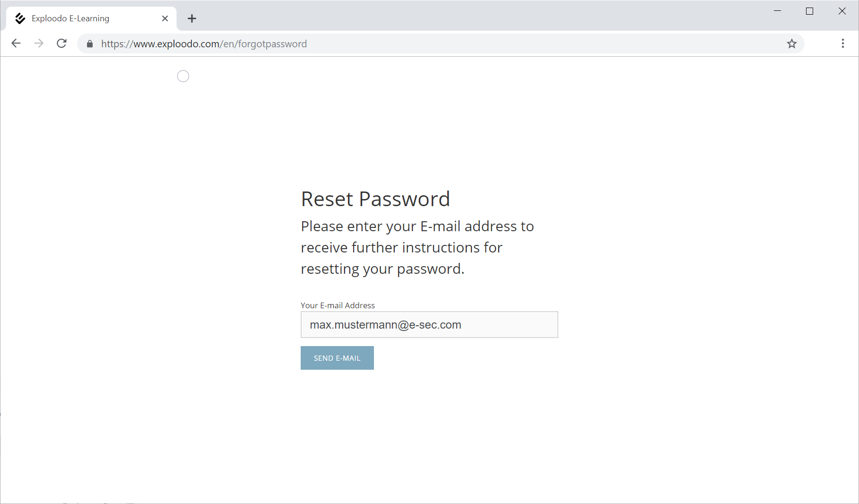Screen dimensions: 859x504
Task: Click the Reset Password heading
Action: click(x=375, y=199)
